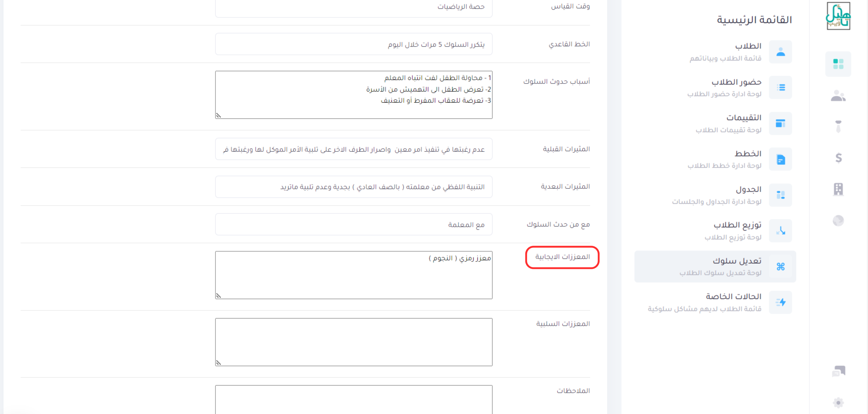Screen dimensions: 868x414
Task: Click the tie staff icon in rail
Action: [838, 126]
